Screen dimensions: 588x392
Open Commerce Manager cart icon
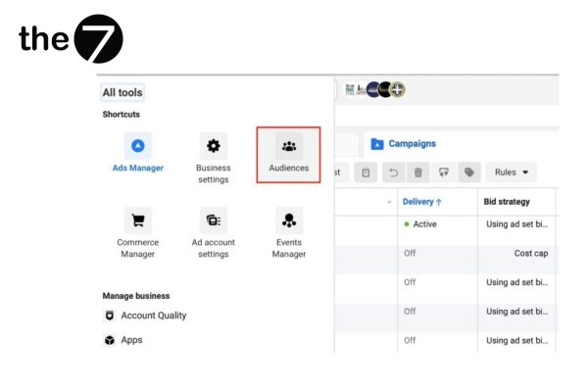138,220
